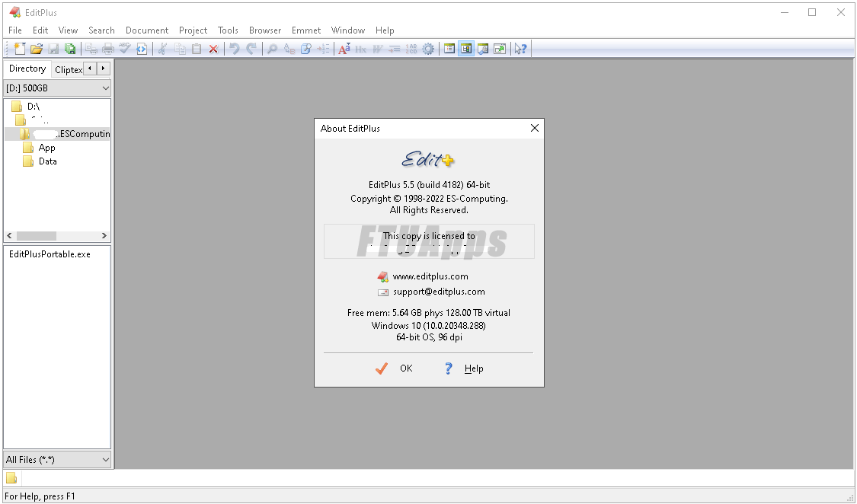
Task: Click the Set Font Aa icon
Action: pos(344,49)
